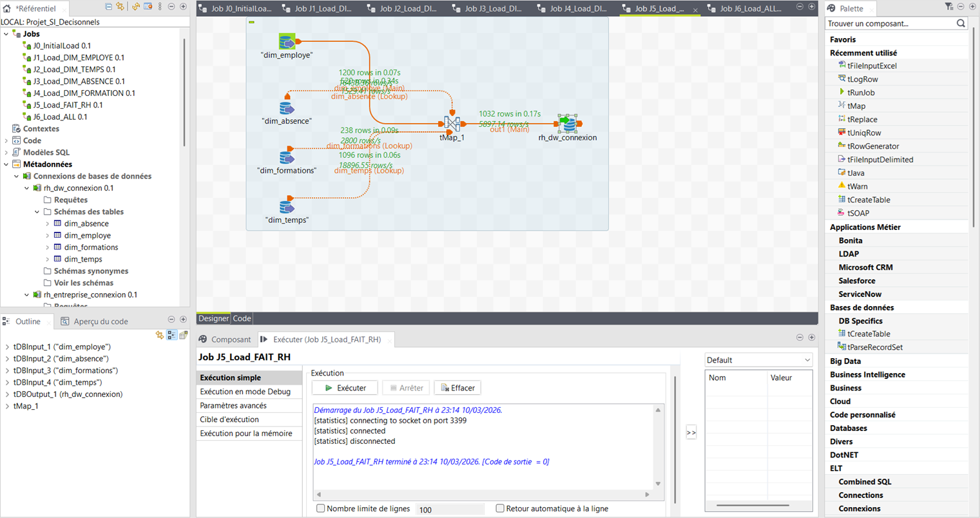Switch to the Code tab in the designer
This screenshot has width=980, height=518.
pyautogui.click(x=241, y=318)
